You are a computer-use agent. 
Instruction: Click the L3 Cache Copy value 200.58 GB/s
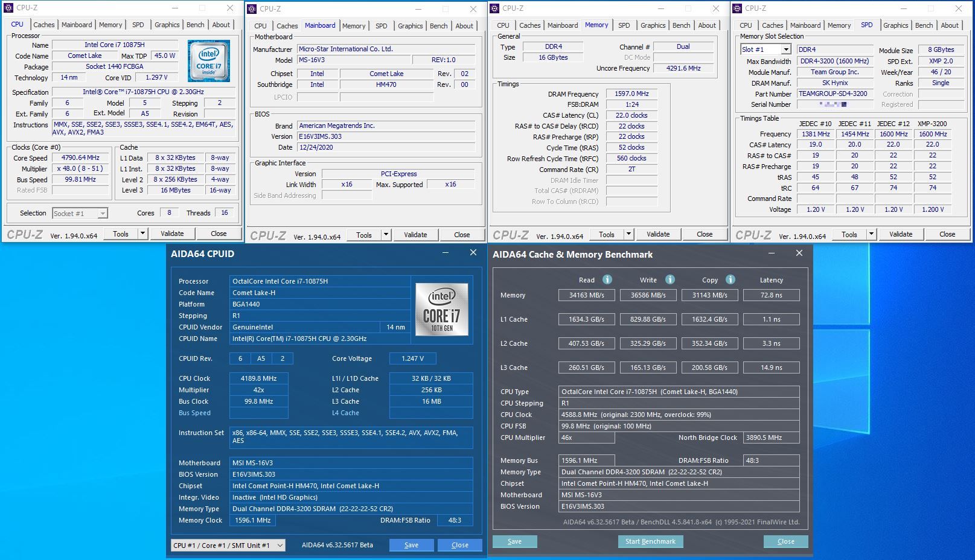[x=709, y=367]
